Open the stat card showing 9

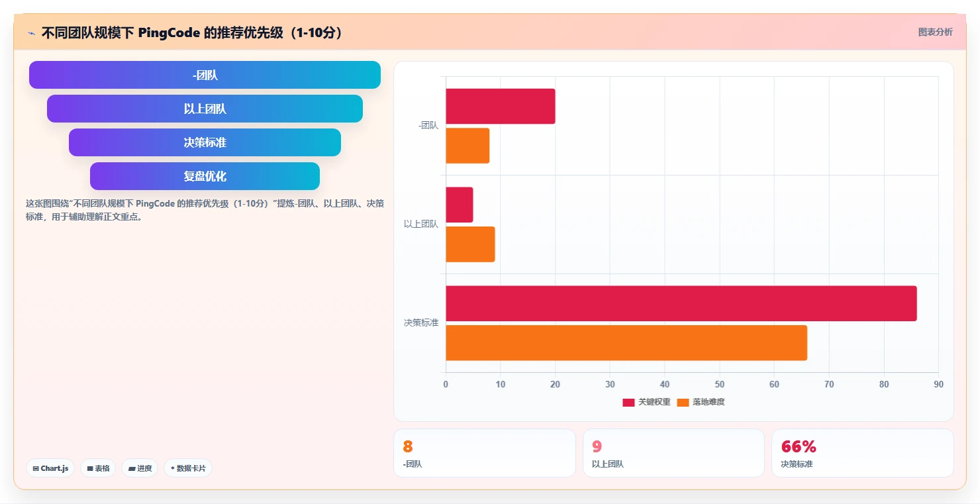coord(673,453)
